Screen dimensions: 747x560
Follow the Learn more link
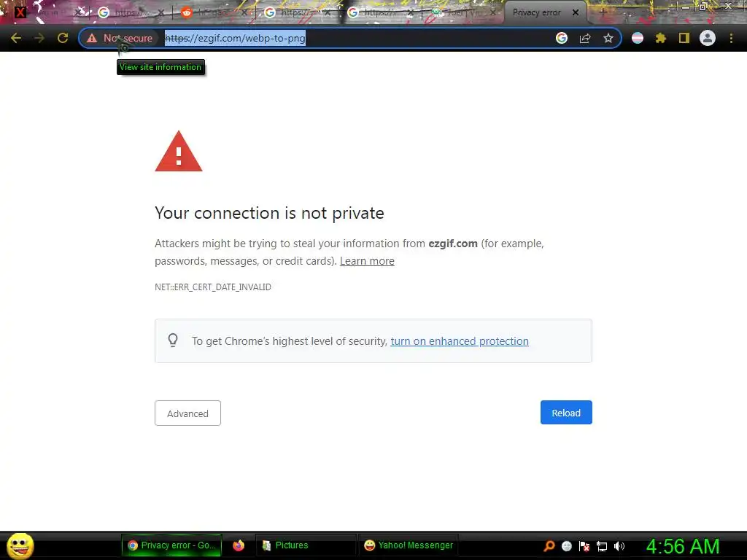(367, 261)
